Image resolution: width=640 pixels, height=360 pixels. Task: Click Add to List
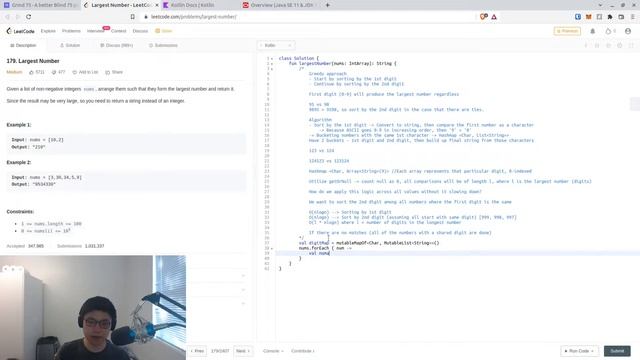[85, 72]
